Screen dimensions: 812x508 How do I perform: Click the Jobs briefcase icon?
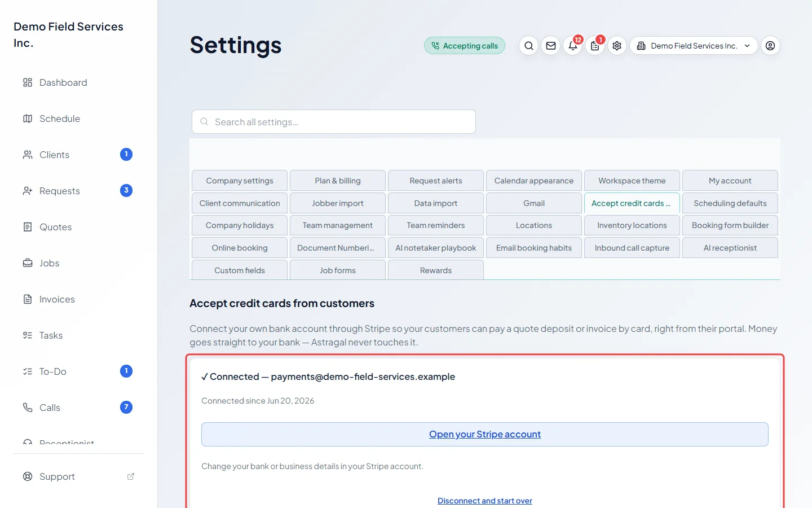28,263
